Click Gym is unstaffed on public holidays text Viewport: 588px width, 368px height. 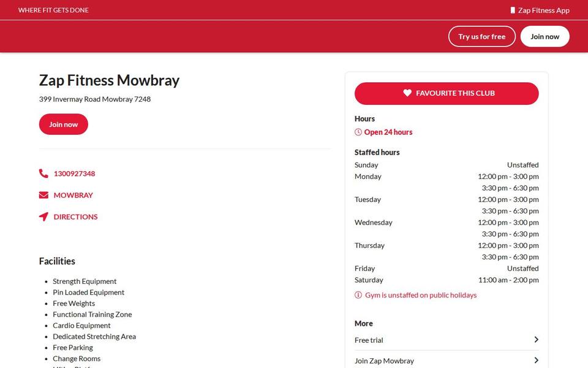point(421,295)
